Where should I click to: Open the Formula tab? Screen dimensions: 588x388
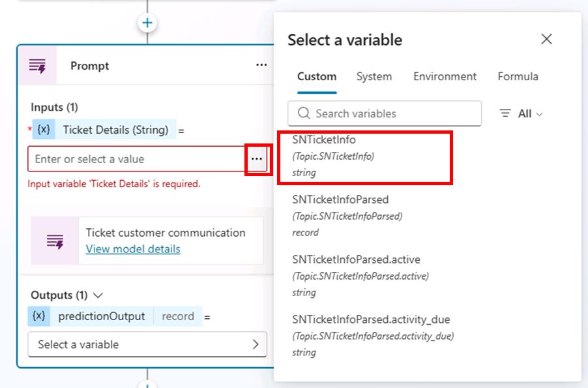pyautogui.click(x=518, y=76)
